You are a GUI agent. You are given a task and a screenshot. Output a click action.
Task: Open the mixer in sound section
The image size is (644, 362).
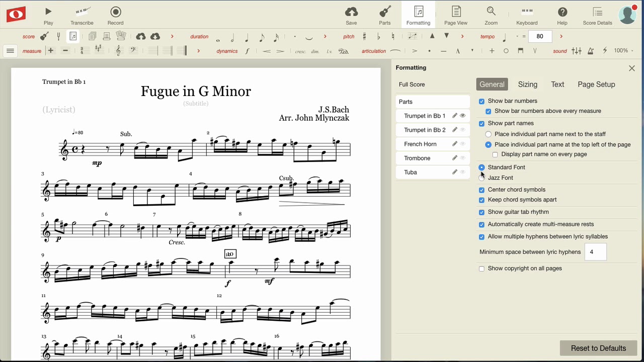pyautogui.click(x=577, y=51)
